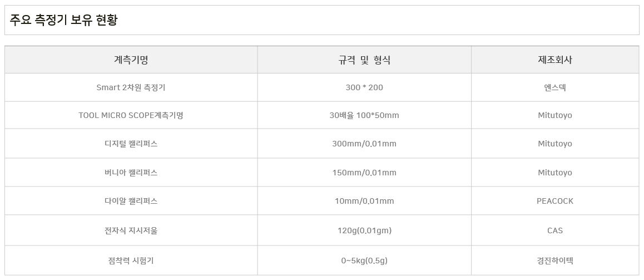The height and width of the screenshot is (280, 644).
Task: Click the 엔스텍 manufacturer cell
Action: click(555, 87)
